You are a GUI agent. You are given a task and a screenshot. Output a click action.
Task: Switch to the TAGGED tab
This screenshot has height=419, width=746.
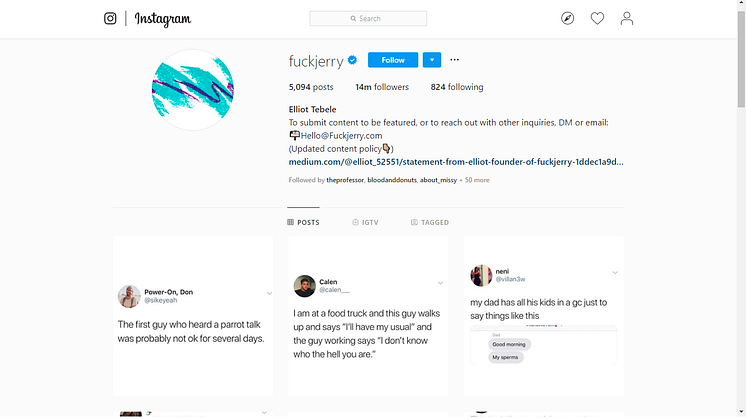click(430, 222)
